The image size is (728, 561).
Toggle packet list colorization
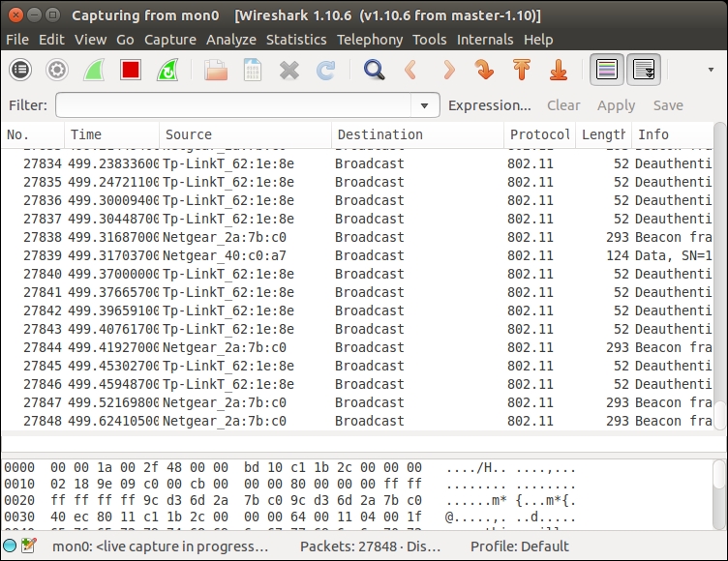pyautogui.click(x=607, y=70)
